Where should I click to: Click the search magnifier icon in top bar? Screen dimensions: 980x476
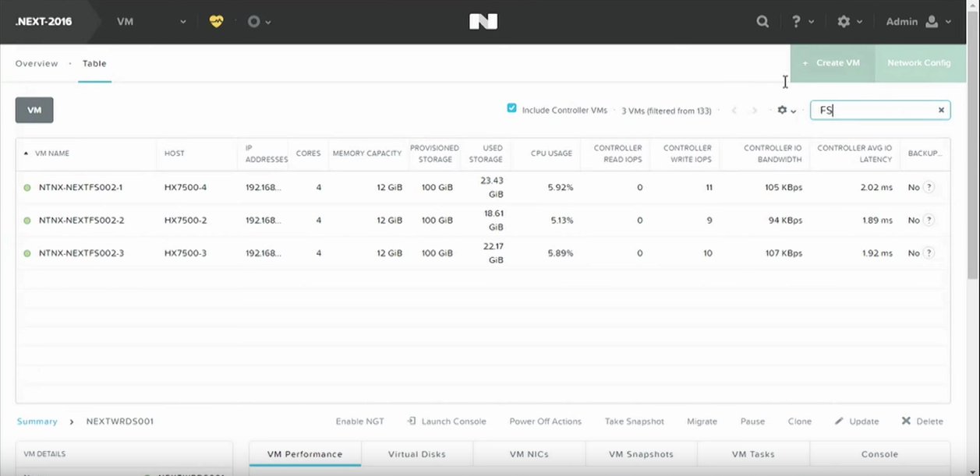pyautogui.click(x=762, y=22)
